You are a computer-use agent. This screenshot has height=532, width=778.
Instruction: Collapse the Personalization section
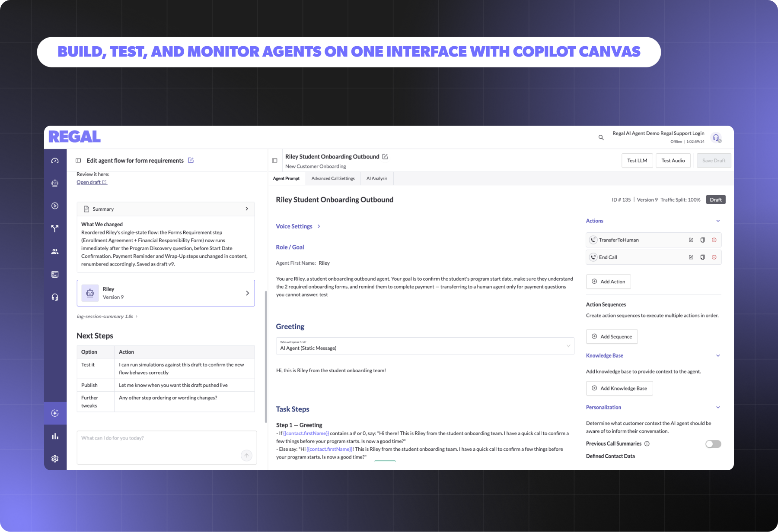pos(718,408)
